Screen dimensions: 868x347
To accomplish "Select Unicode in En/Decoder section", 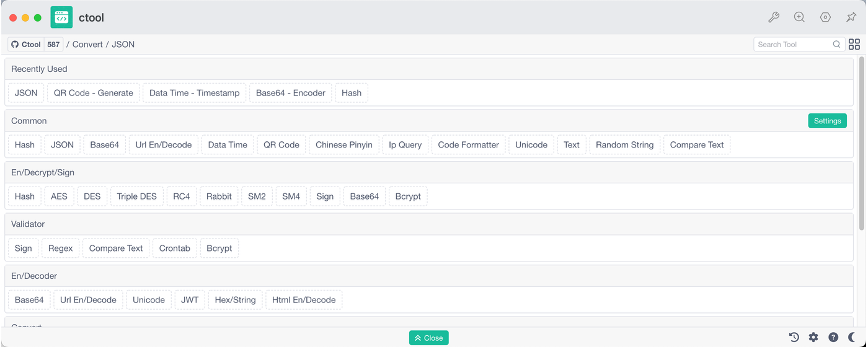I will click(x=149, y=300).
